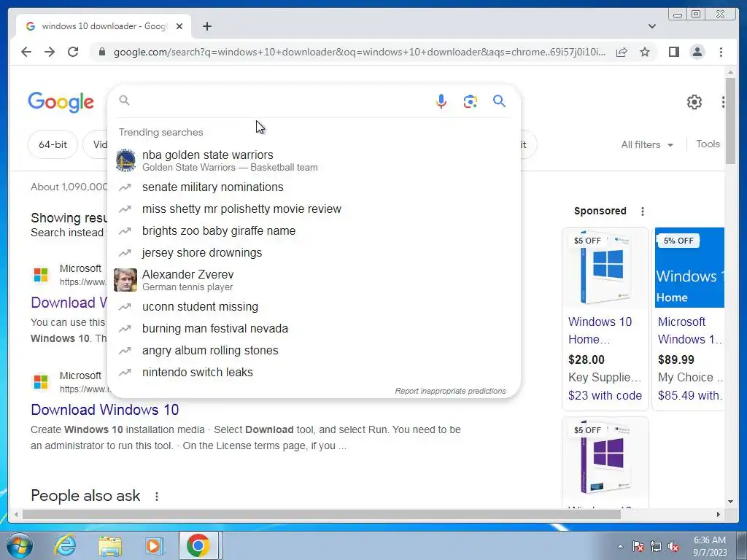Click the horizontal scroll right arrow
The image size is (747, 560).
719,514
